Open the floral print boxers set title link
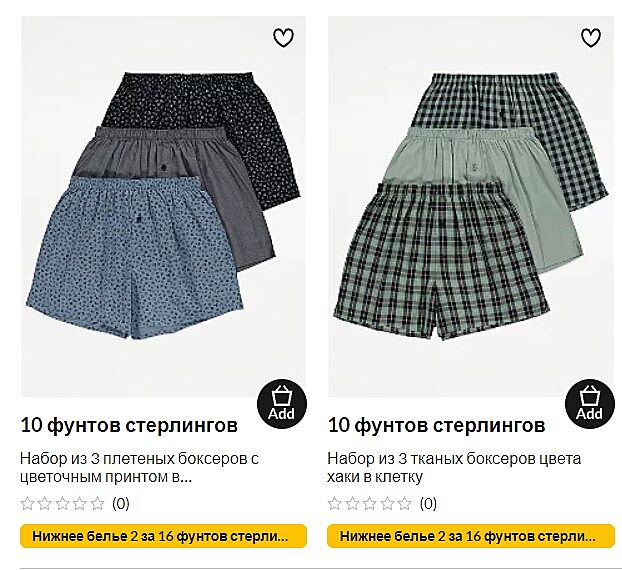Viewport: 622px width, 570px height. tap(139, 467)
